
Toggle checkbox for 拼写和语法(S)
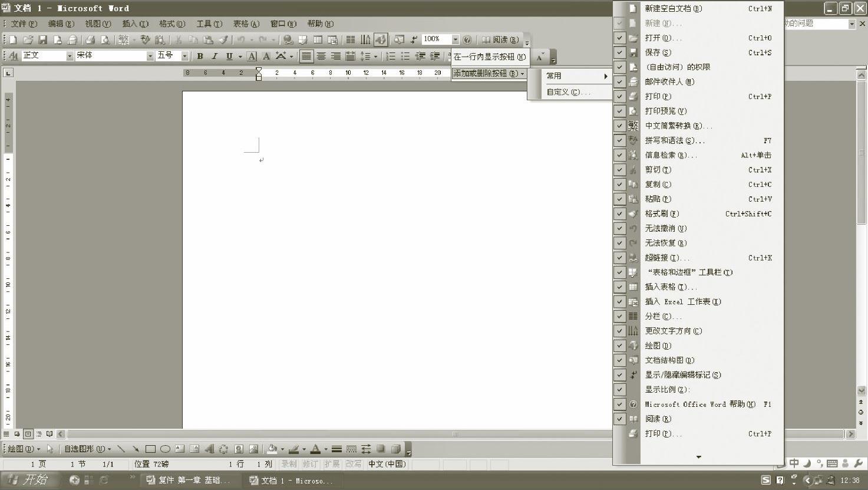[619, 140]
